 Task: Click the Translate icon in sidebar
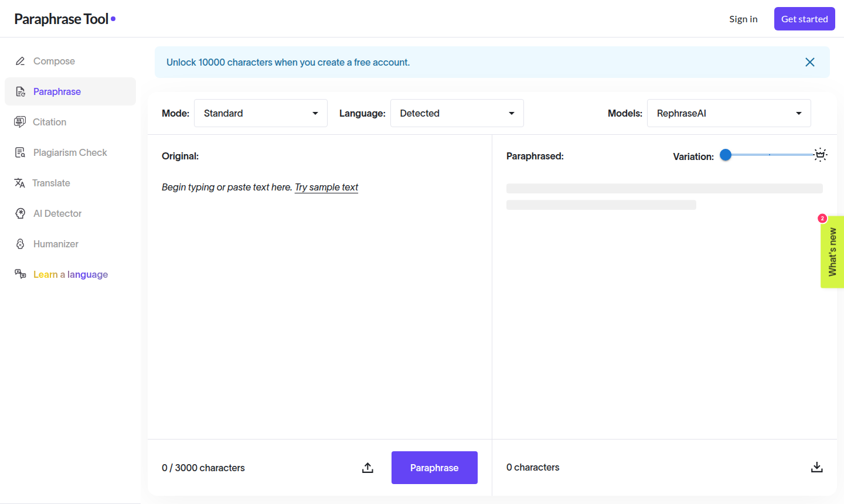click(20, 183)
